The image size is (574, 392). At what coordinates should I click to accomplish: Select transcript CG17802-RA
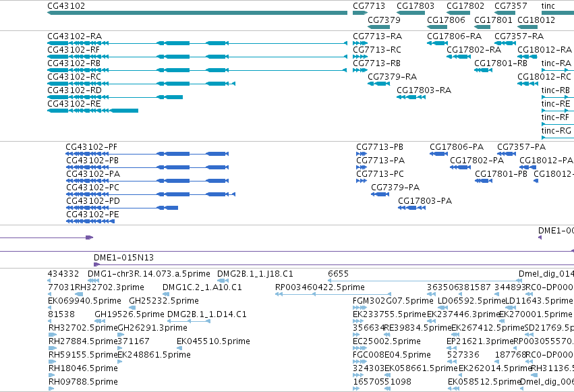(459, 57)
